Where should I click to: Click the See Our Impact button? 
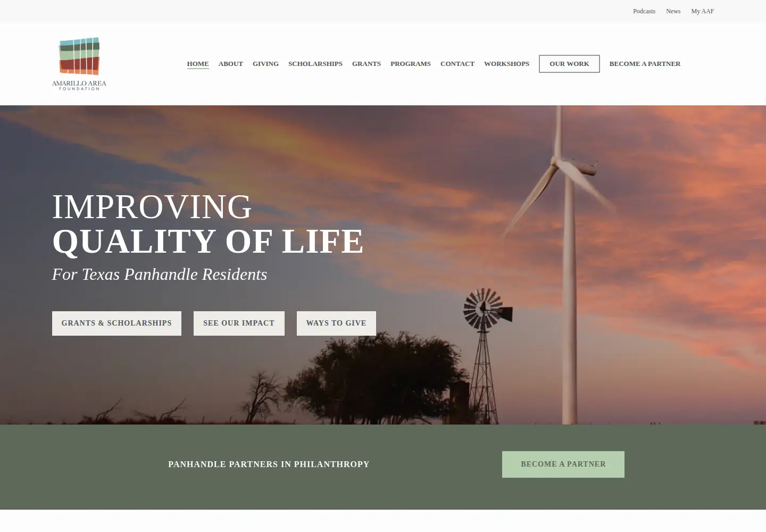click(x=239, y=323)
